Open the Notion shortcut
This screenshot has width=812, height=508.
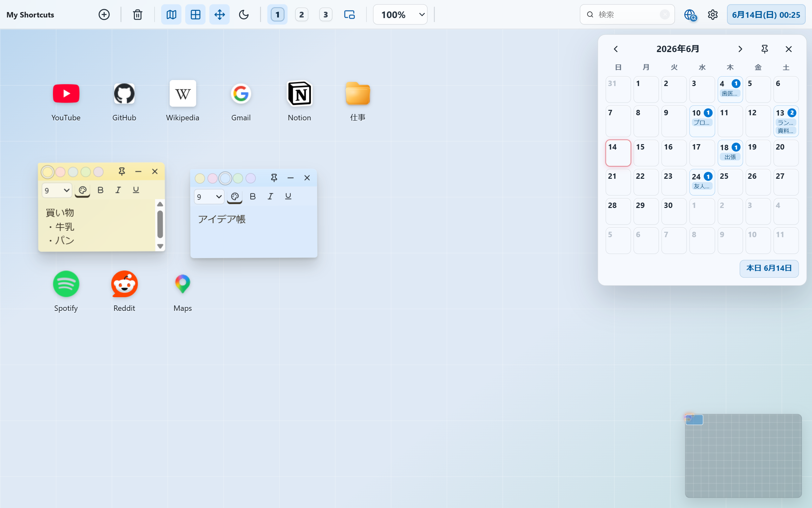pyautogui.click(x=299, y=101)
